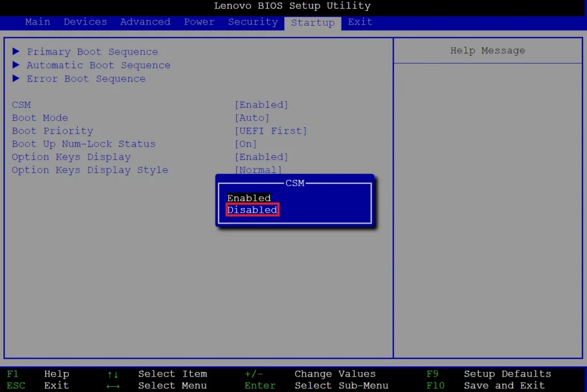This screenshot has height=392, width=587.
Task: Click F10 Save and Exit hint
Action: [x=486, y=386]
